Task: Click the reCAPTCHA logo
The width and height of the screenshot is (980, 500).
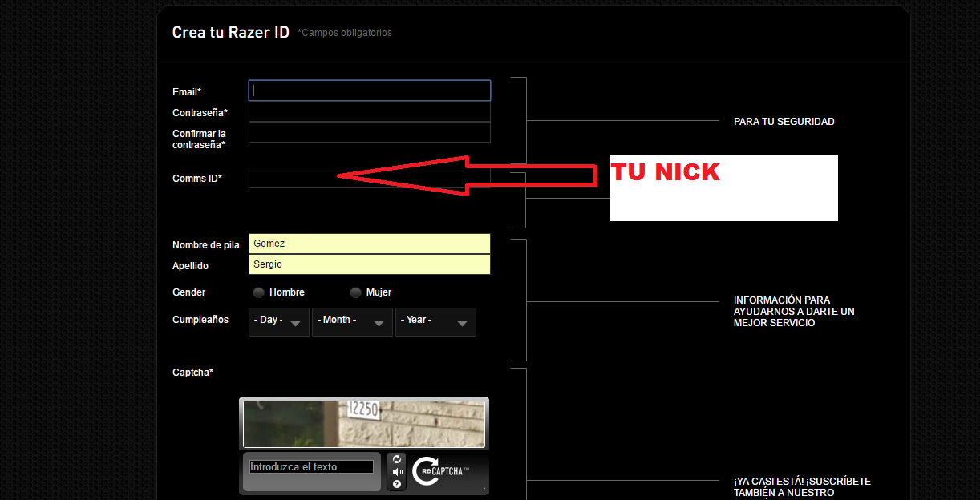Action: tap(441, 471)
